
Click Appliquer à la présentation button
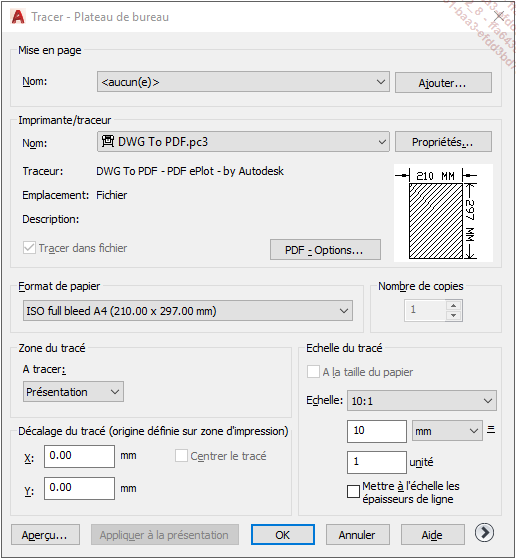point(165,534)
